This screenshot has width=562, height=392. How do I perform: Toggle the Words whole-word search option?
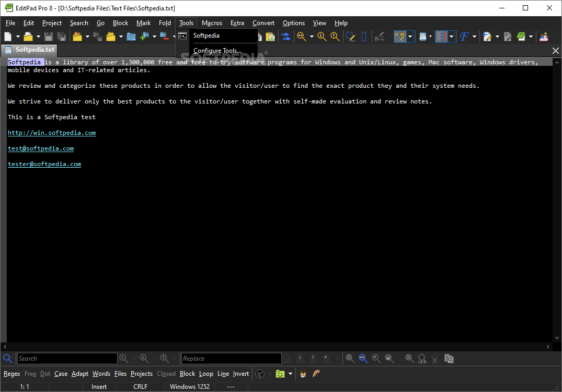[101, 374]
